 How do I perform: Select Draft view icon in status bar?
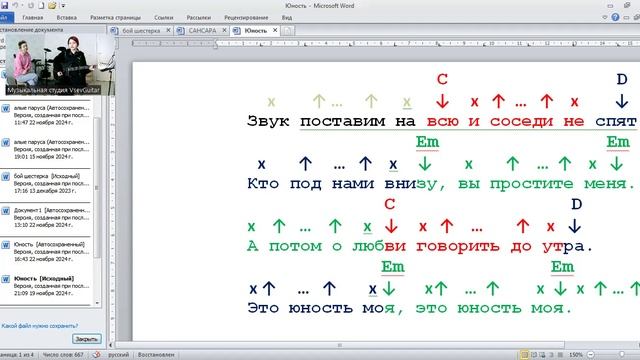click(560, 355)
